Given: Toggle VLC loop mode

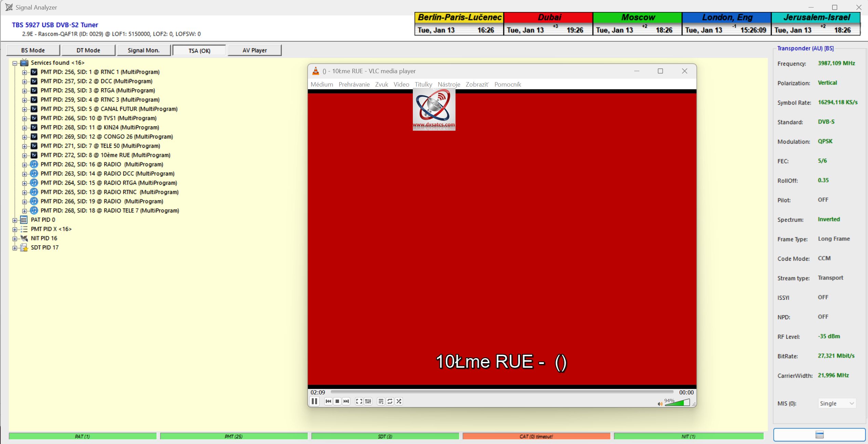Looking at the screenshot, I should click(390, 401).
